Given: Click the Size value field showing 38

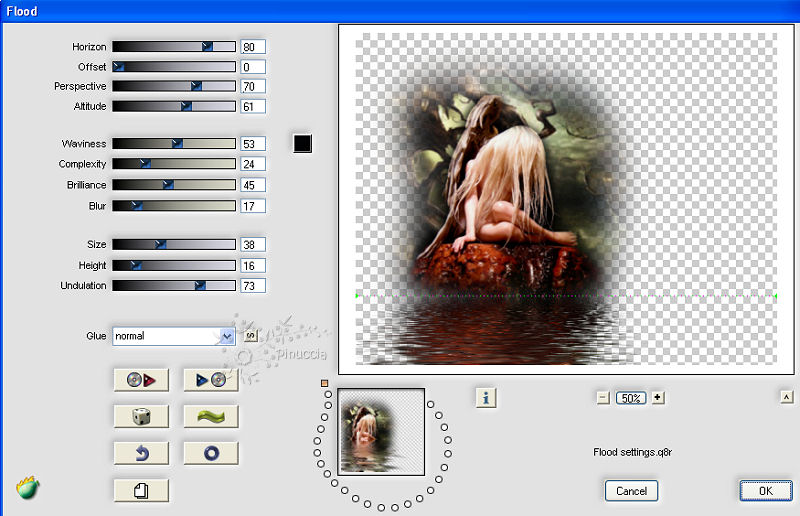Looking at the screenshot, I should pyautogui.click(x=253, y=244).
